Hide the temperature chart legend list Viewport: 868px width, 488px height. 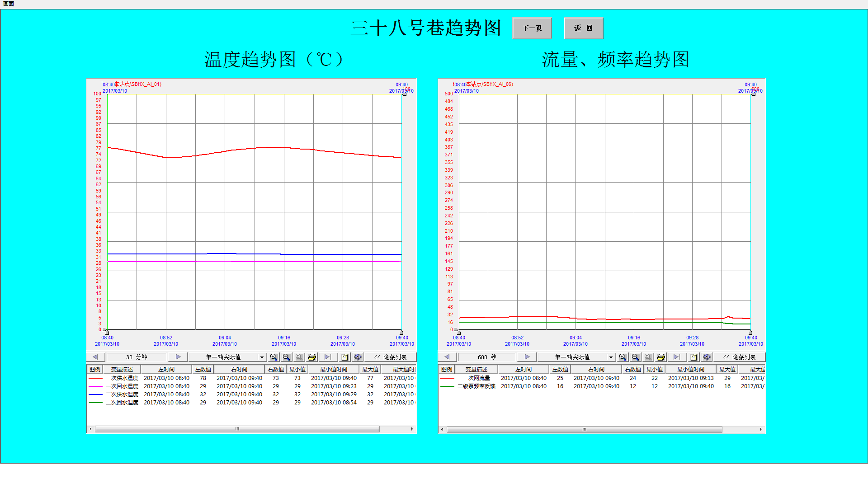(391, 357)
